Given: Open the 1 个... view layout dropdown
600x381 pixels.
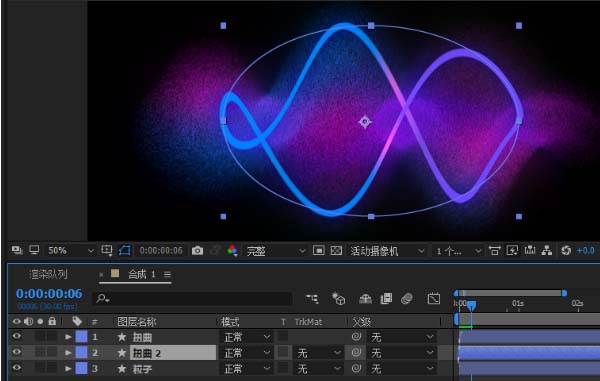Looking at the screenshot, I should 458,251.
